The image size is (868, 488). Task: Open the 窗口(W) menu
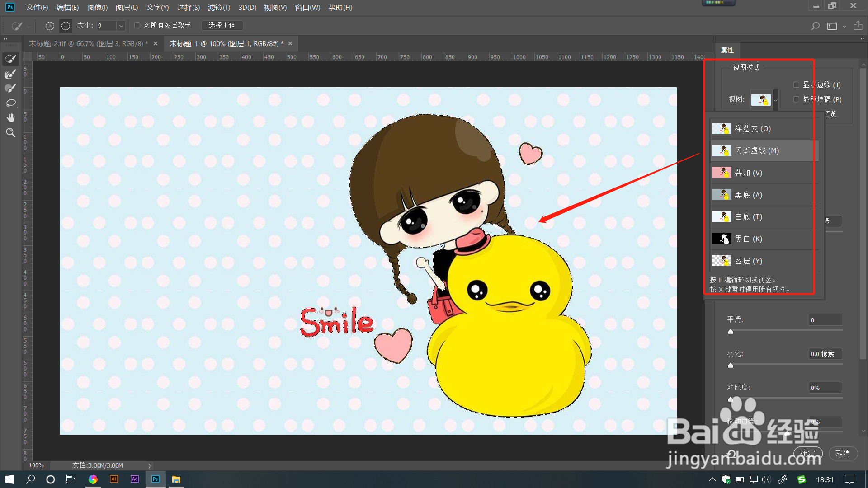pos(307,7)
